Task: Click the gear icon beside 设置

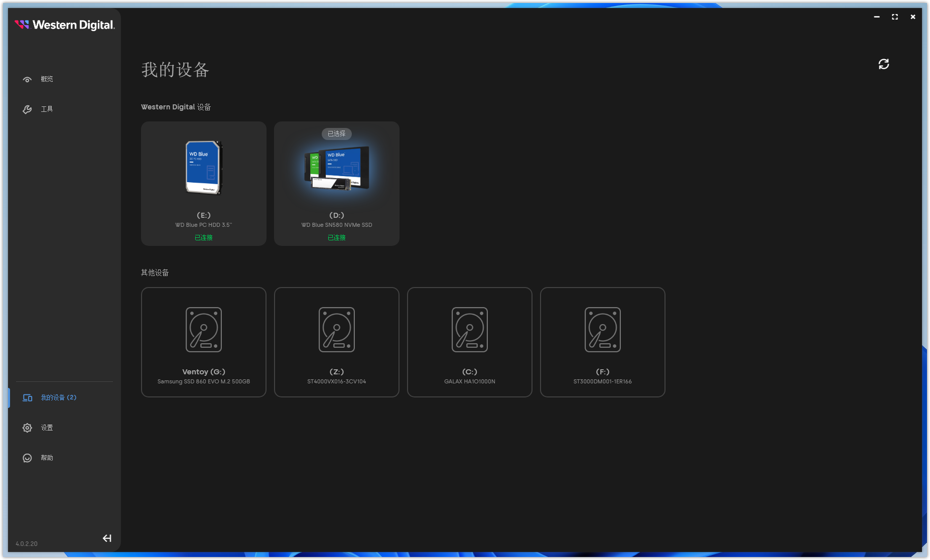Action: tap(27, 428)
